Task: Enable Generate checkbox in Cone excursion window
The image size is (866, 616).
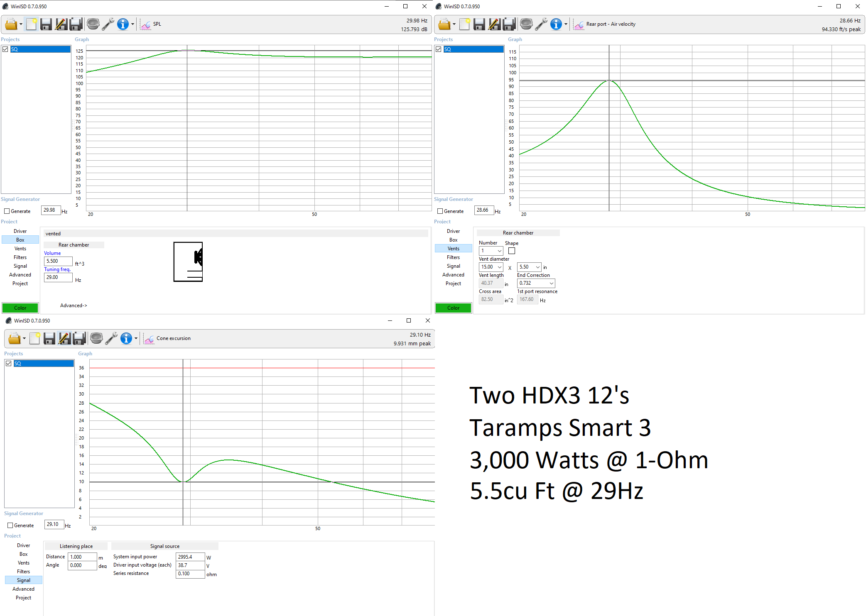Action: pos(10,526)
